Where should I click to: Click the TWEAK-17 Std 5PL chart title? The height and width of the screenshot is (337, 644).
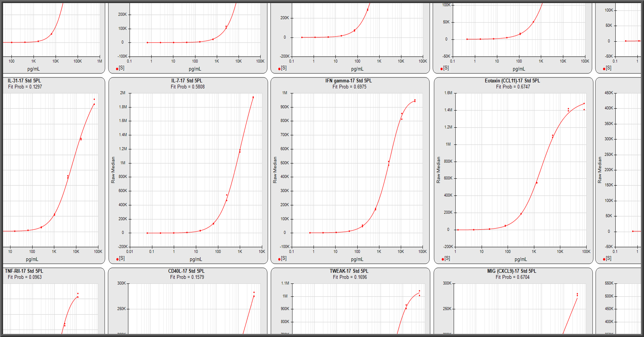pyautogui.click(x=349, y=271)
